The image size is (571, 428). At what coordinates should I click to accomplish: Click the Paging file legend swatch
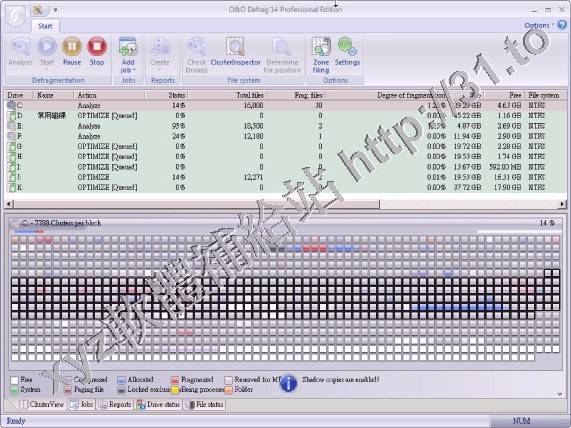click(x=68, y=390)
